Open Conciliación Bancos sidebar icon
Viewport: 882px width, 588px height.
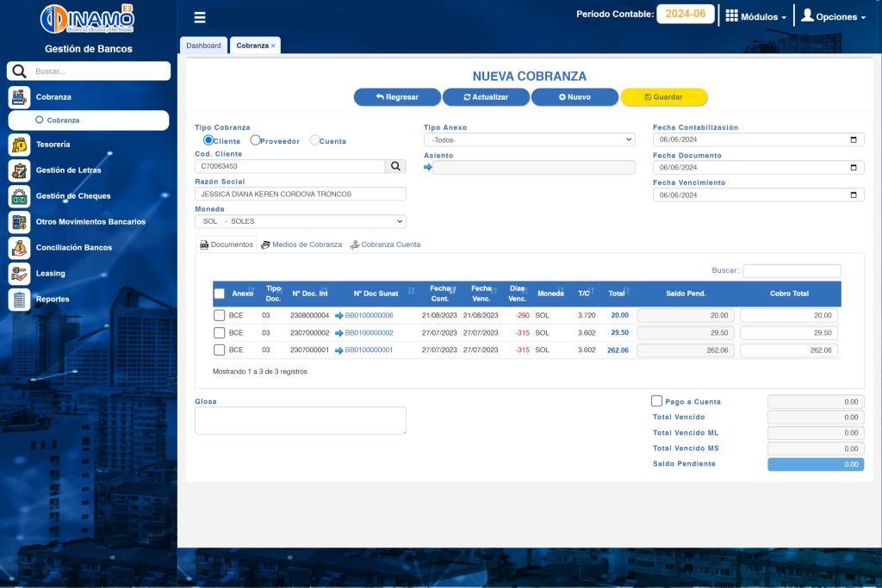click(19, 248)
